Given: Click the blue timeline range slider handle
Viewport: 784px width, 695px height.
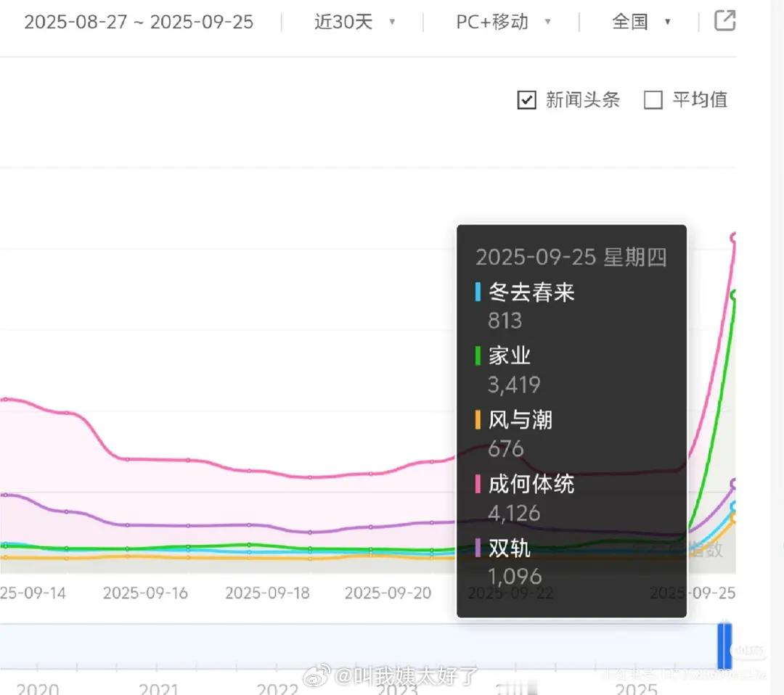Looking at the screenshot, I should pos(724,645).
